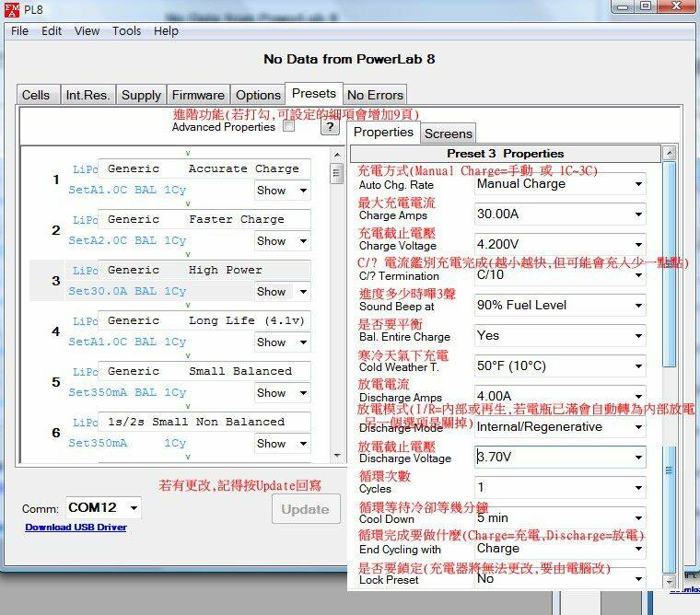700x615 pixels.
Task: Click the Set30.0A BAL 1Cy text
Action: coord(127,292)
